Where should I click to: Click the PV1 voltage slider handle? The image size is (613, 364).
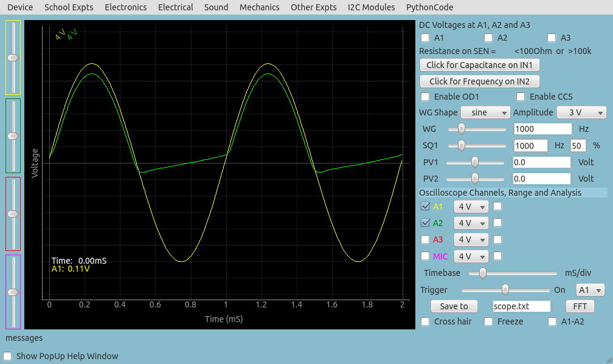[x=475, y=162]
